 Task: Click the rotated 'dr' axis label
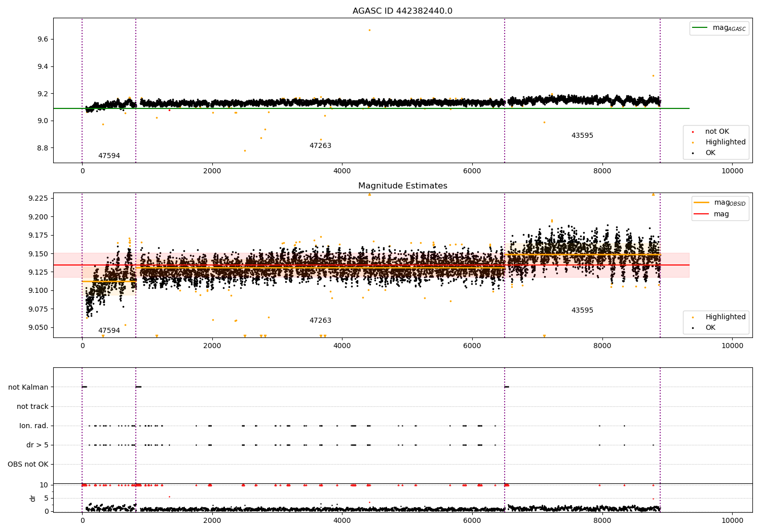33,498
